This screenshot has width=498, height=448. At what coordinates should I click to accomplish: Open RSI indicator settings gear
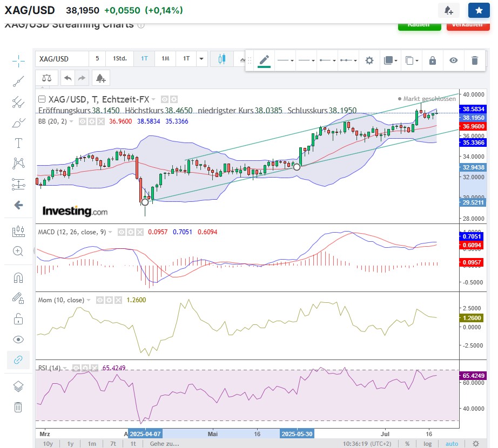[85, 368]
